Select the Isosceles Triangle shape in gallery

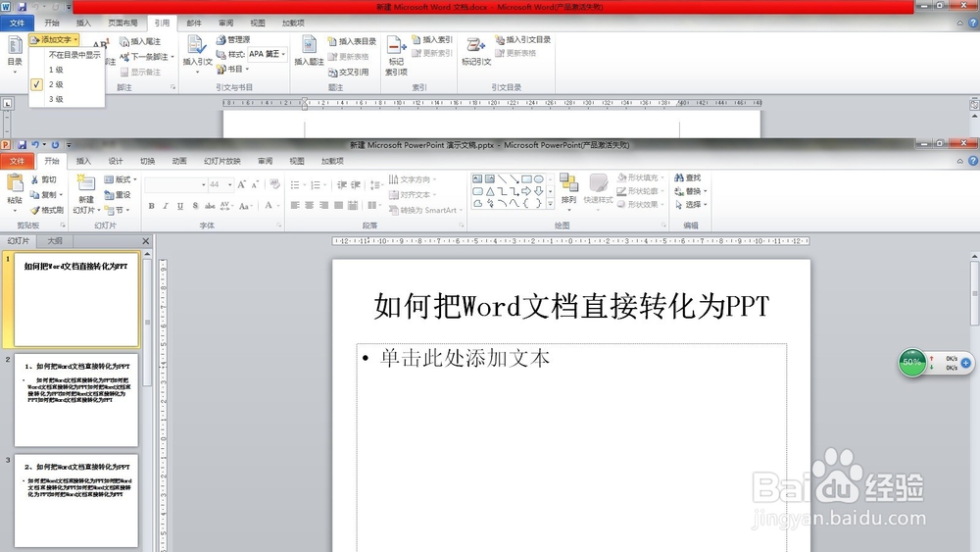pyautogui.click(x=490, y=191)
